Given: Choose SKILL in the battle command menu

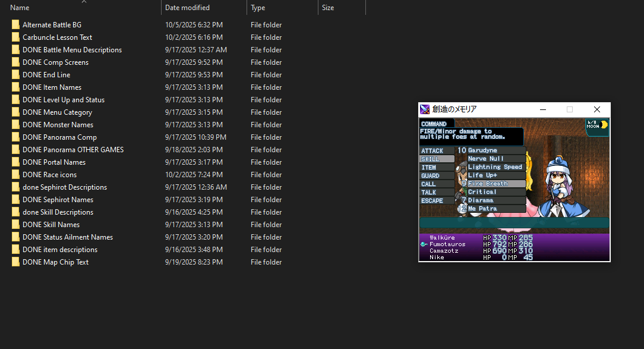Looking at the screenshot, I should coord(437,159).
